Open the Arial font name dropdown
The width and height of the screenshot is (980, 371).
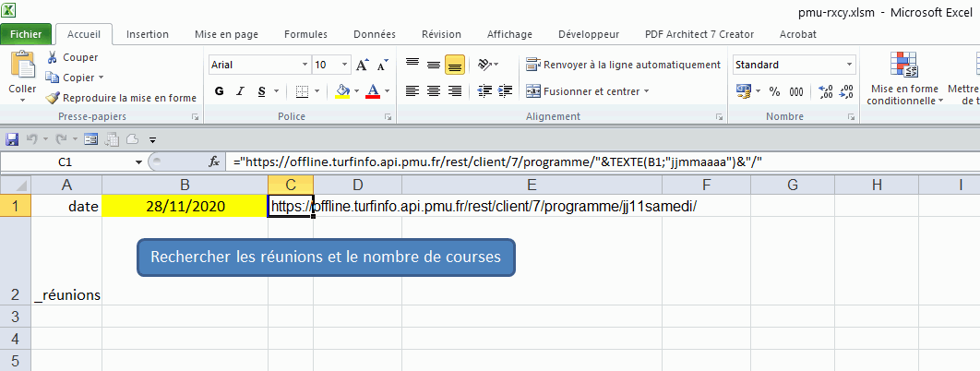tap(305, 65)
